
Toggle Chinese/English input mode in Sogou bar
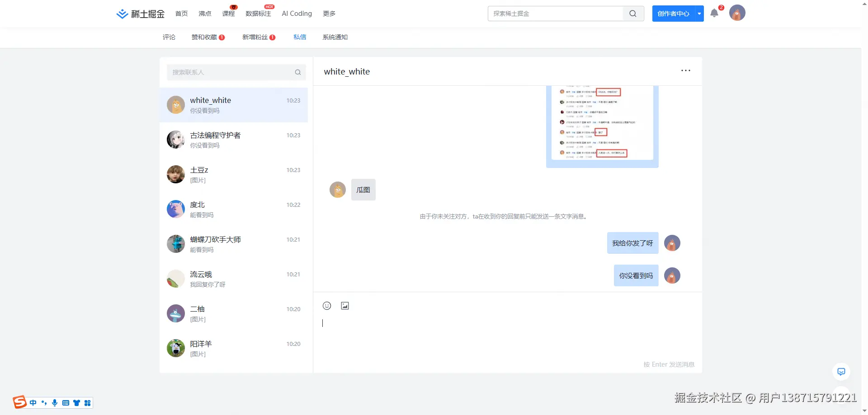pos(33,402)
